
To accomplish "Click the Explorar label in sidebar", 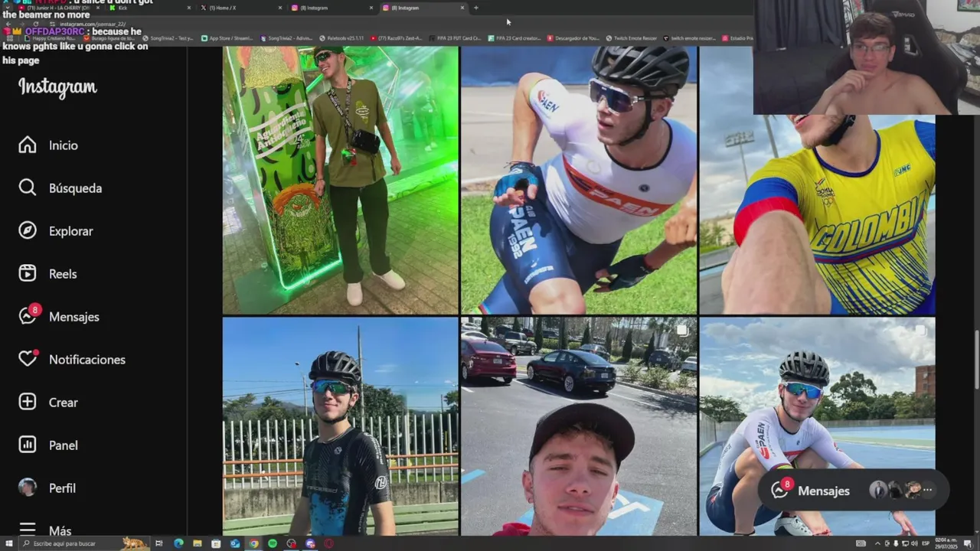I will click(71, 231).
